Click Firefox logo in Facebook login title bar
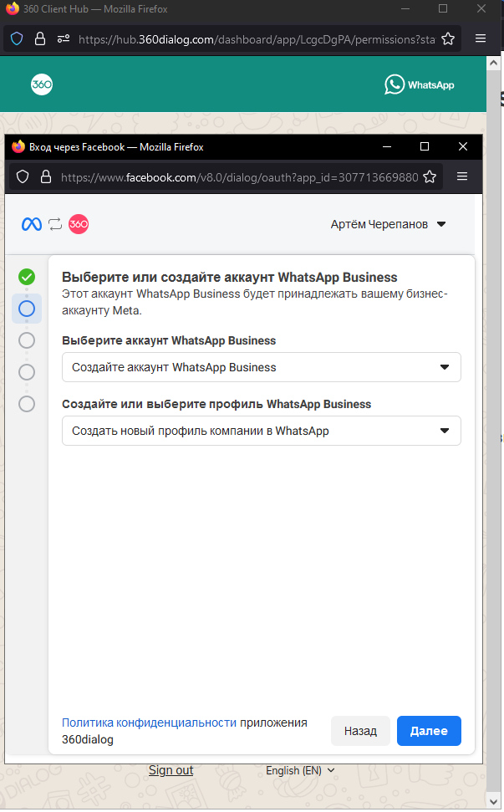 [18, 146]
